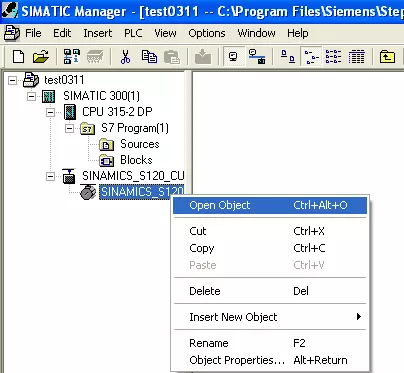Toggle the Online view toolbar icon
The width and height of the screenshot is (404, 373).
(x=233, y=56)
